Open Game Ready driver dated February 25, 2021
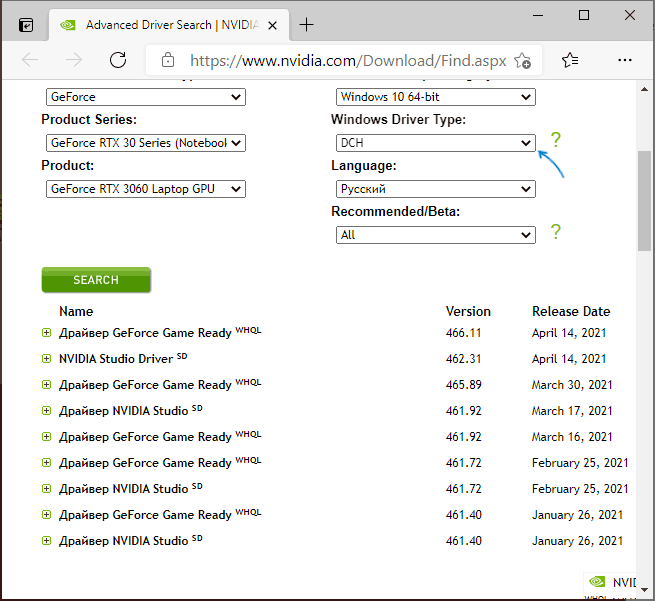The image size is (655, 601). pos(145,463)
